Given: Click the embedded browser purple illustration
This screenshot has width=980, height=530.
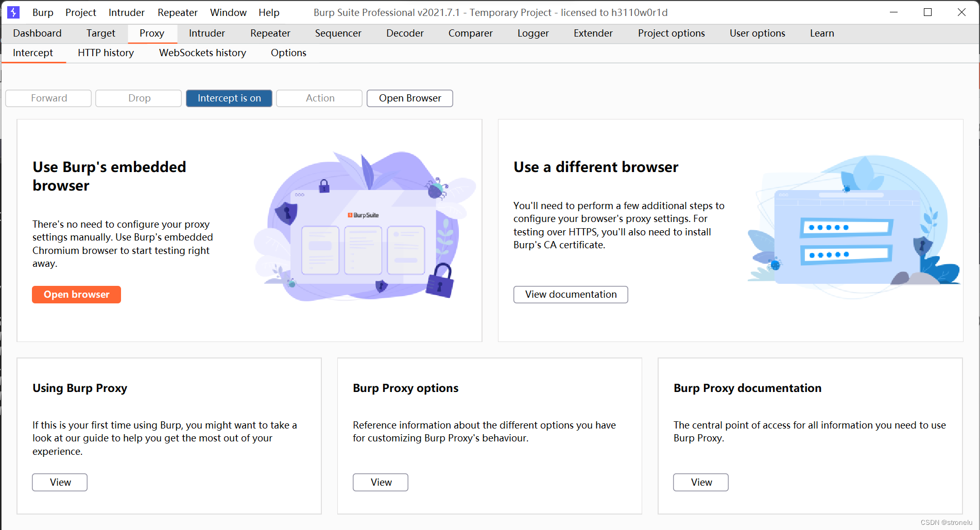Looking at the screenshot, I should point(365,227).
